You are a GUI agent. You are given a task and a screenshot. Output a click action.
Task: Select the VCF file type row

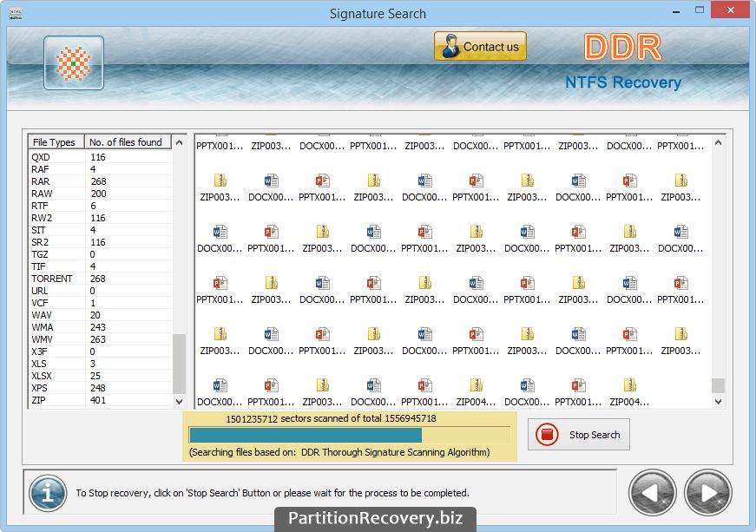pos(101,303)
